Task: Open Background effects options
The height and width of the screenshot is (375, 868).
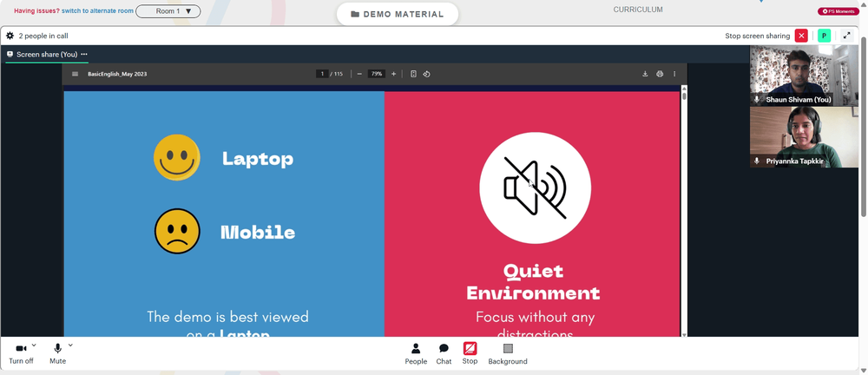Action: [x=508, y=354]
